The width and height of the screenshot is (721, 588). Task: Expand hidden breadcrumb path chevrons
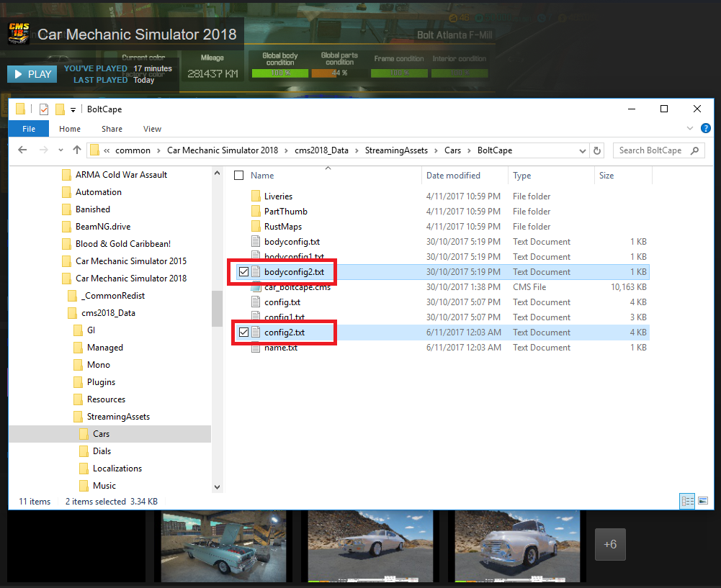107,150
